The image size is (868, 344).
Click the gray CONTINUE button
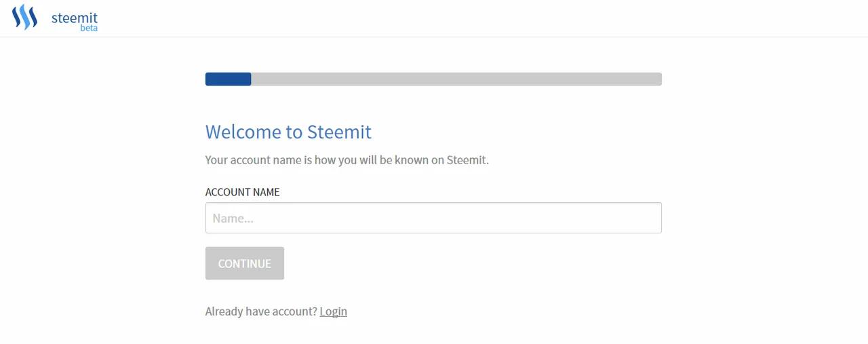245,263
